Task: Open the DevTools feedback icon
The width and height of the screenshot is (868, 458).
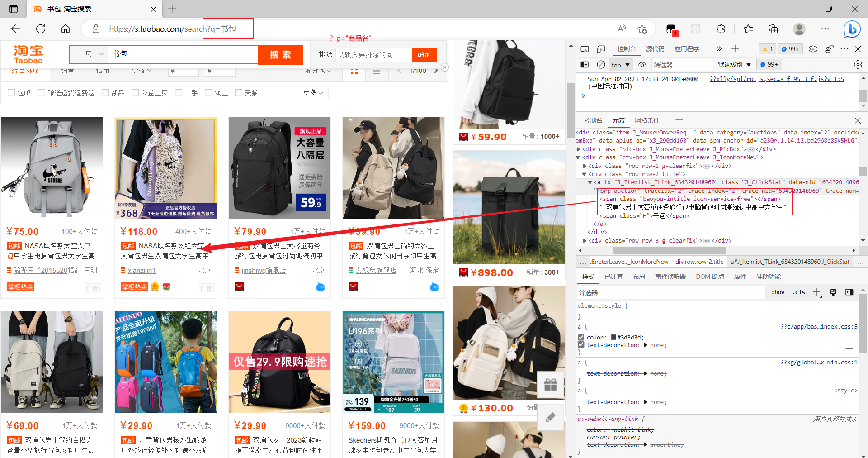Action: point(829,49)
